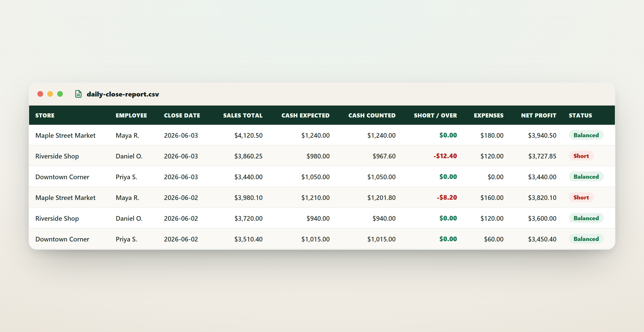The width and height of the screenshot is (644, 332).
Task: Select the -$8.20 short amount cell
Action: pyautogui.click(x=447, y=197)
